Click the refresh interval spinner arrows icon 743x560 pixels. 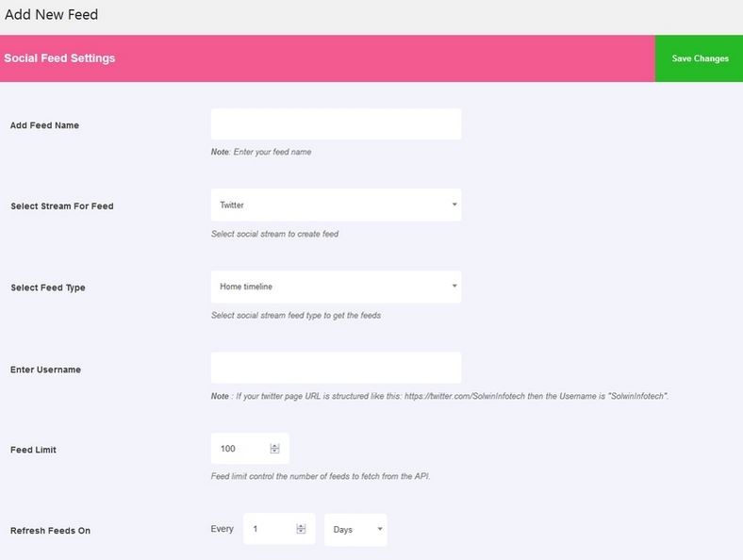(301, 529)
